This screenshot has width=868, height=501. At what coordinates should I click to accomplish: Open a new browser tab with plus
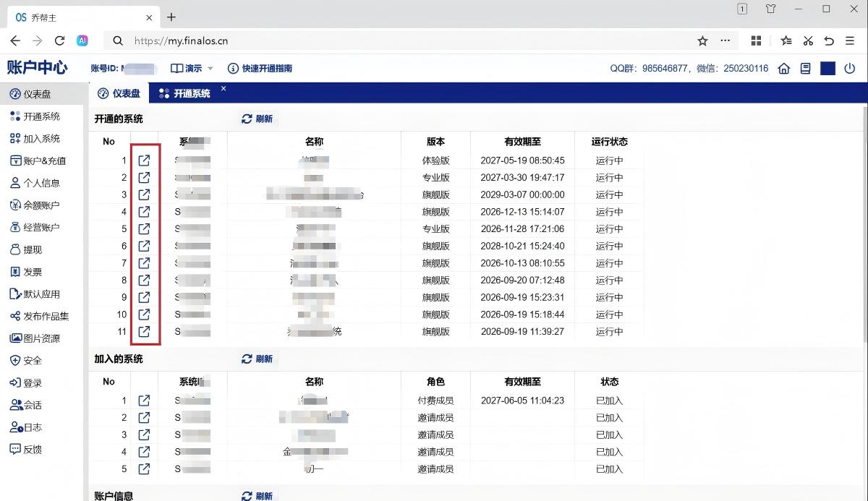171,17
